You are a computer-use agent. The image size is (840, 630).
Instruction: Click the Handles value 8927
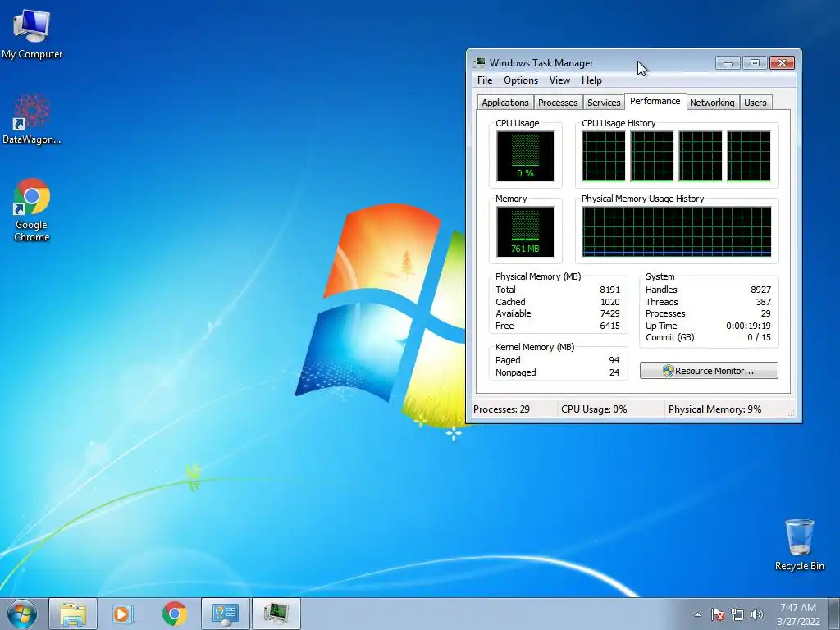(x=760, y=290)
